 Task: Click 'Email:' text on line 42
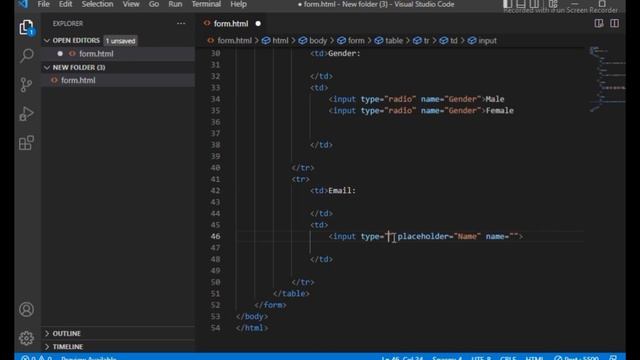(342, 191)
